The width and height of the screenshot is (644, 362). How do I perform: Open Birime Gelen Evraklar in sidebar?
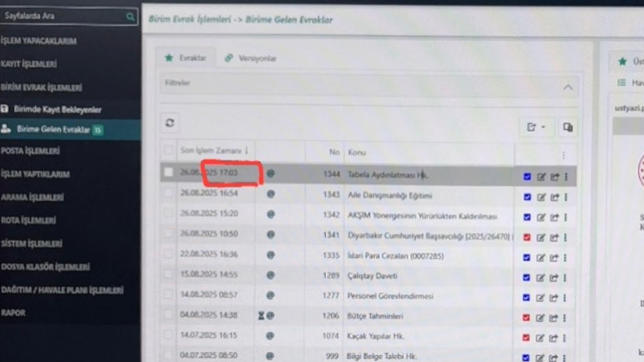pyautogui.click(x=53, y=129)
